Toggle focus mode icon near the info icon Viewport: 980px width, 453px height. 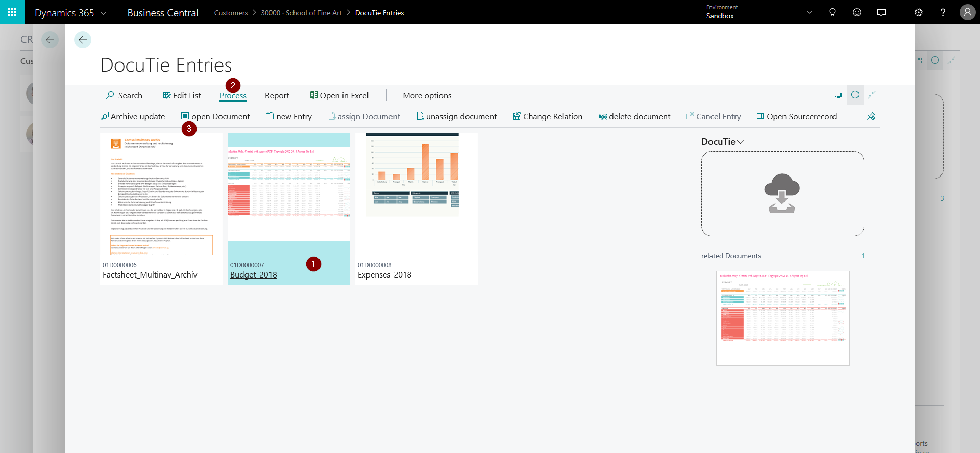point(839,95)
